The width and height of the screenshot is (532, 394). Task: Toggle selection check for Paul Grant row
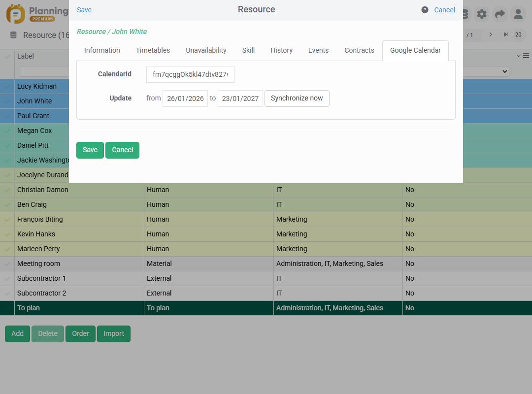coord(7,116)
